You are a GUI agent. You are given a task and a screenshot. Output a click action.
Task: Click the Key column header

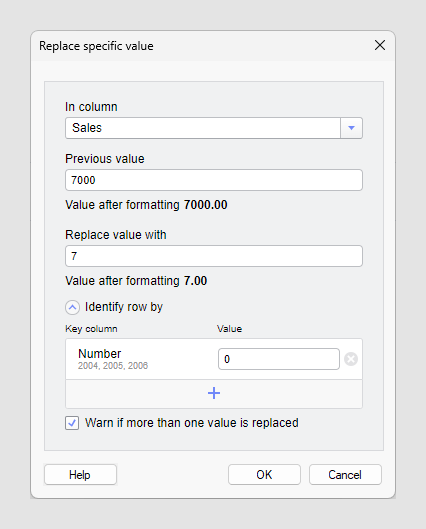tap(91, 329)
